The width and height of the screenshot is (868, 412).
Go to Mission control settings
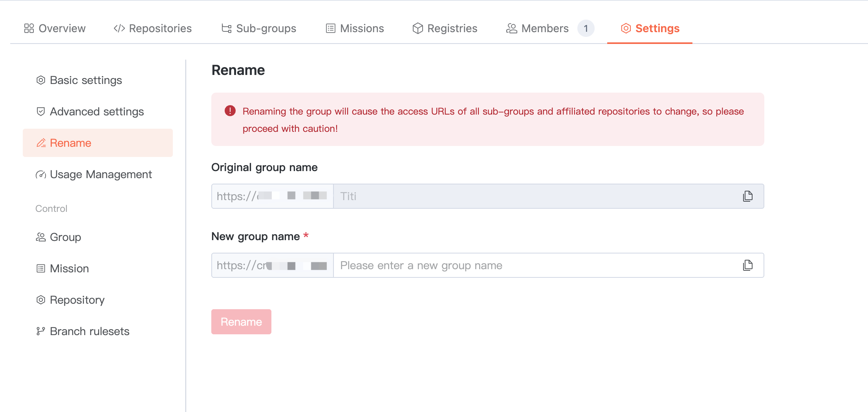(69, 268)
